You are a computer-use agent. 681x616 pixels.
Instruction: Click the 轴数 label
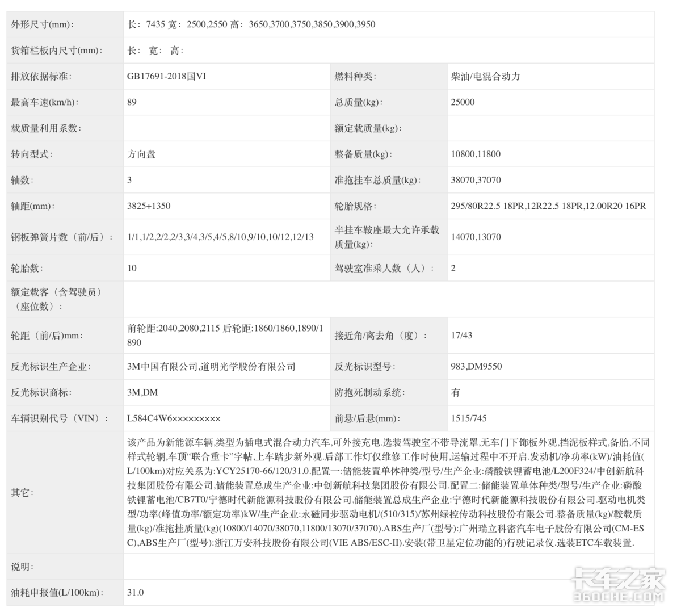[x=22, y=180]
